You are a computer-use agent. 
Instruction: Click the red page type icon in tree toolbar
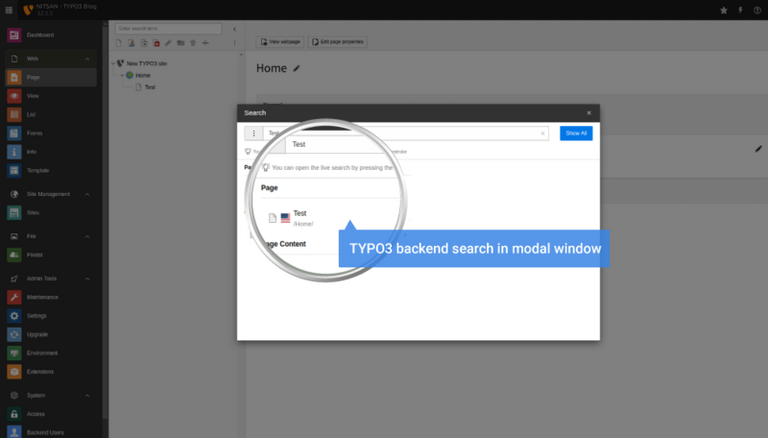click(157, 43)
